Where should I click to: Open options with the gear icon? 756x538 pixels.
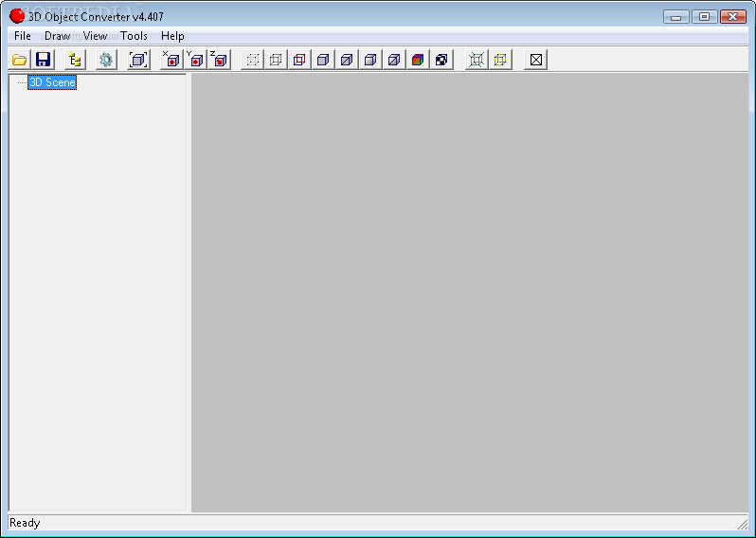(x=106, y=60)
